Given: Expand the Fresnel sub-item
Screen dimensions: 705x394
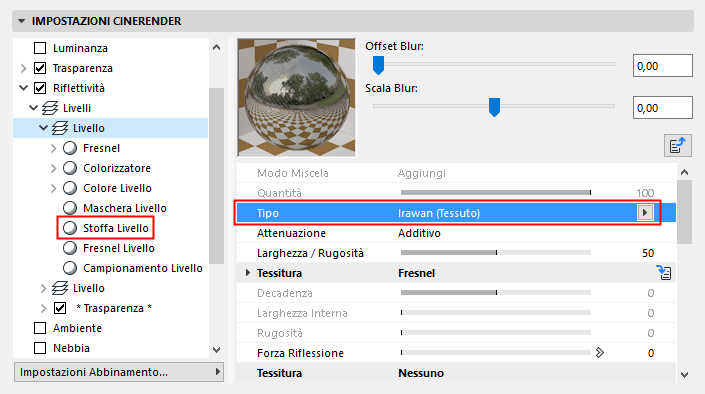Looking at the screenshot, I should click(54, 148).
